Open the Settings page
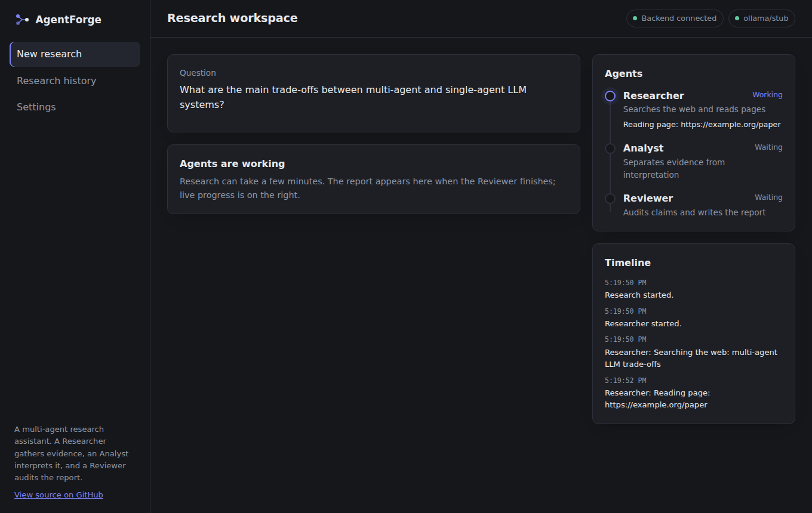Image resolution: width=812 pixels, height=513 pixels. tap(75, 107)
